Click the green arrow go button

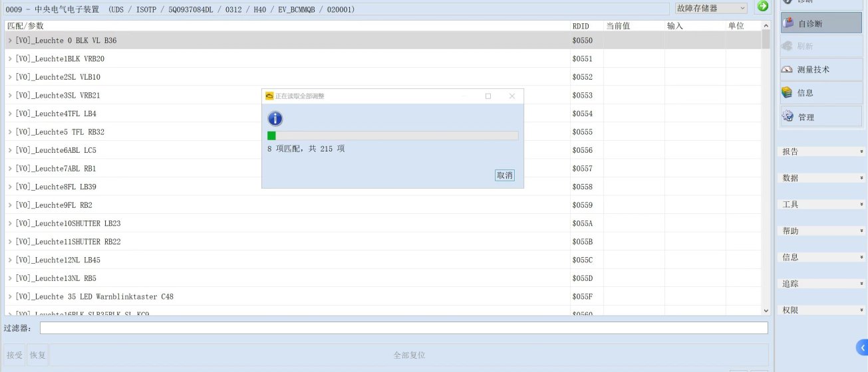click(762, 7)
